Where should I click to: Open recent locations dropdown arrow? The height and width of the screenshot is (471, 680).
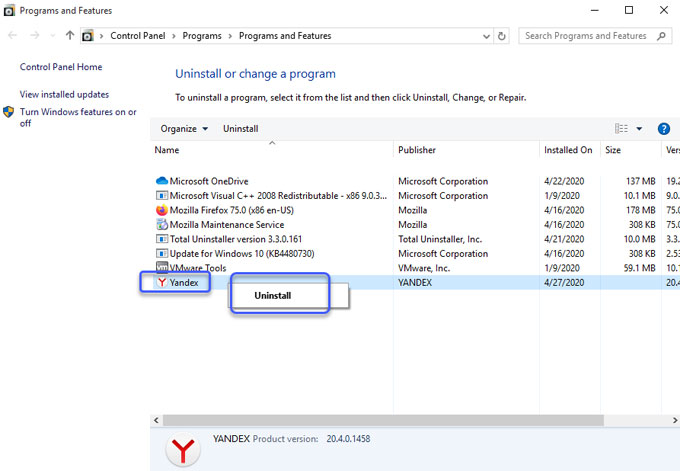[53, 36]
